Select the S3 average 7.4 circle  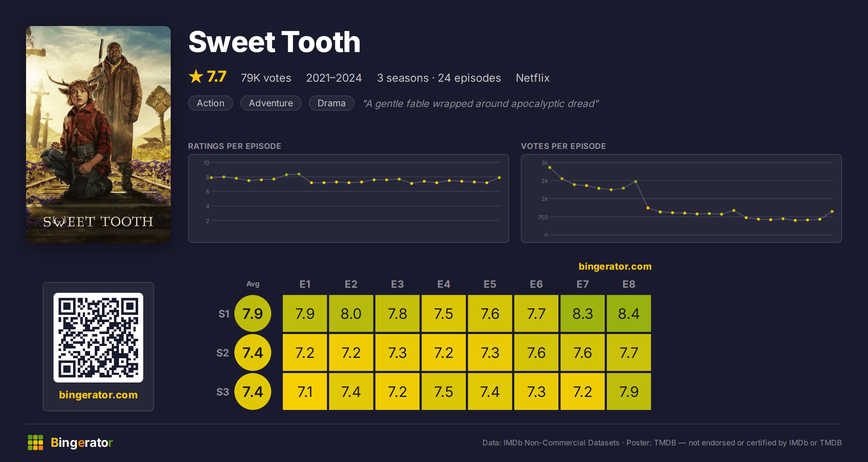(253, 392)
